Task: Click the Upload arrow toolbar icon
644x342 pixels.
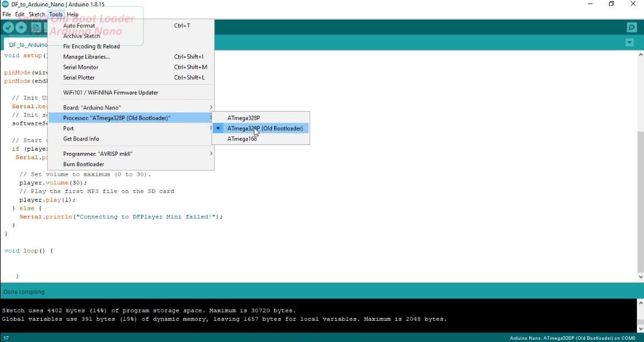Action: (x=21, y=27)
